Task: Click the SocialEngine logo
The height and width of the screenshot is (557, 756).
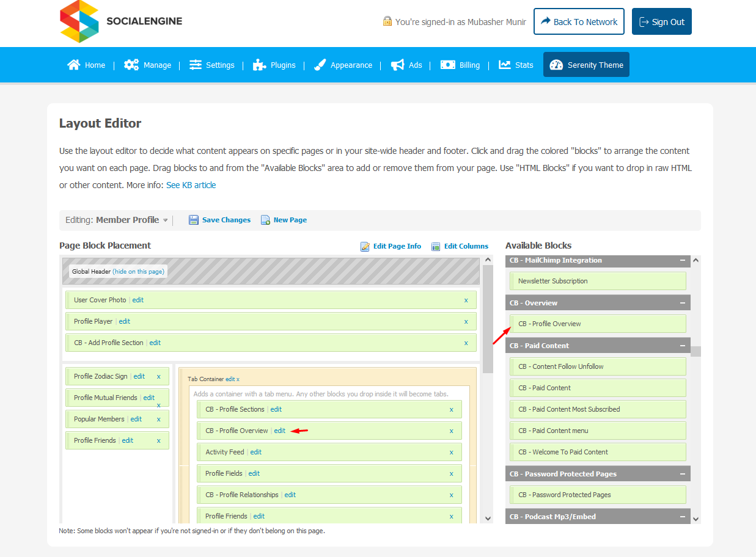Action: (x=121, y=21)
